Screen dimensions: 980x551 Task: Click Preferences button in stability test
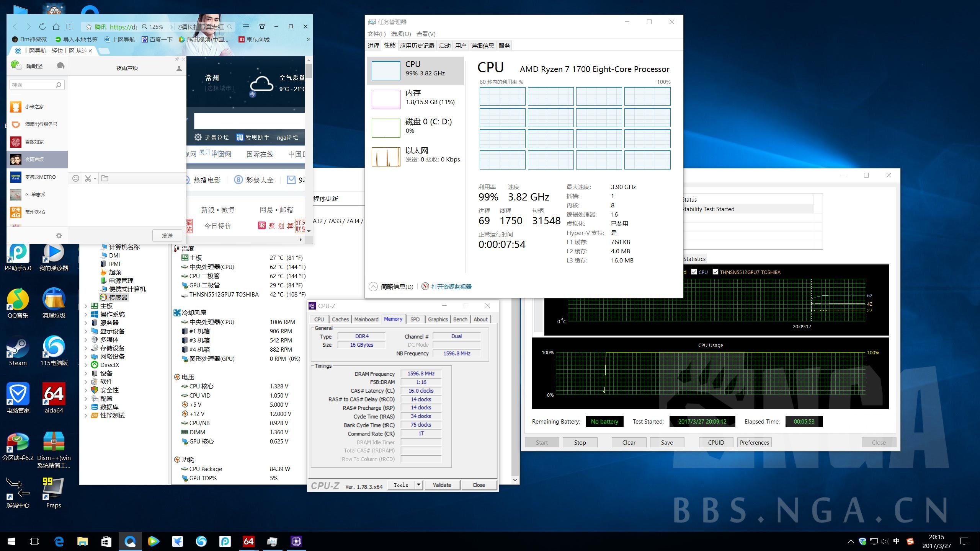pos(754,442)
